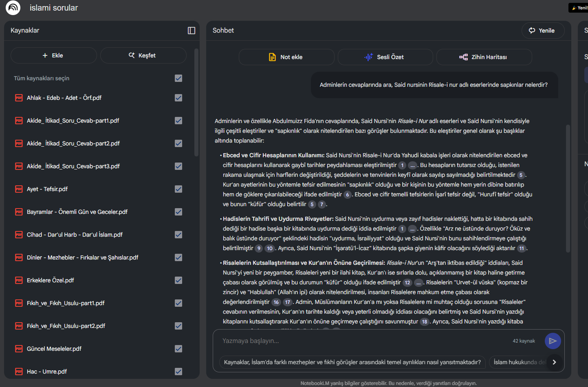
Task: Expand ellipsis citations in Risalelerin paragraph
Action: 419,283
